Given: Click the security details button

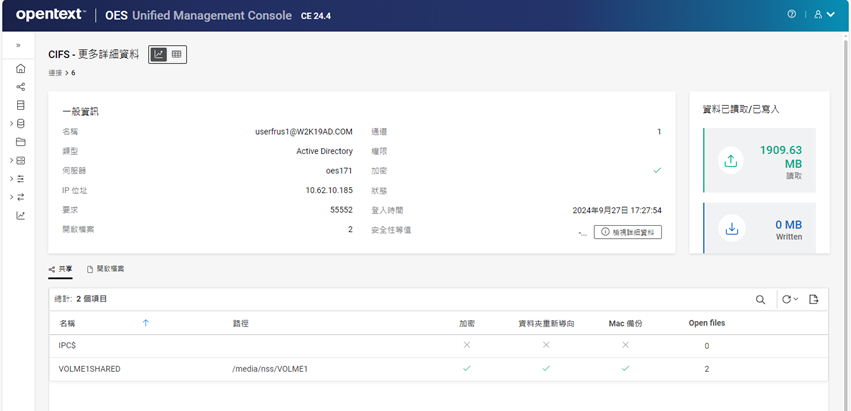Looking at the screenshot, I should (x=627, y=232).
